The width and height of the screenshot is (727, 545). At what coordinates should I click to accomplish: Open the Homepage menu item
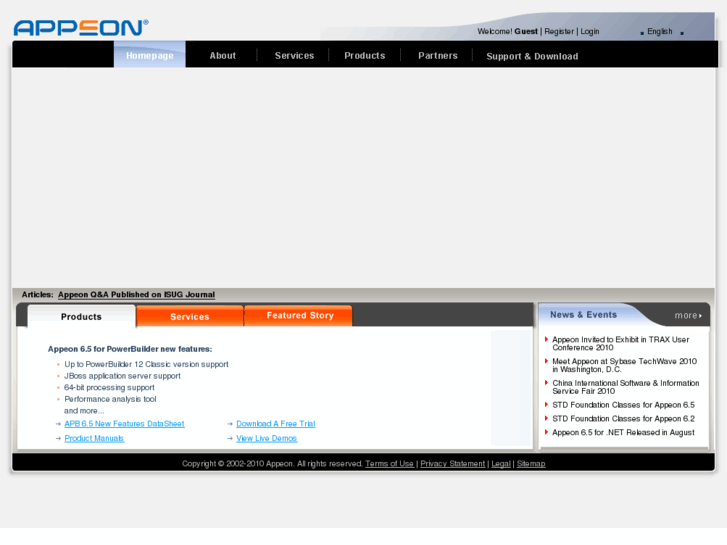[x=150, y=55]
